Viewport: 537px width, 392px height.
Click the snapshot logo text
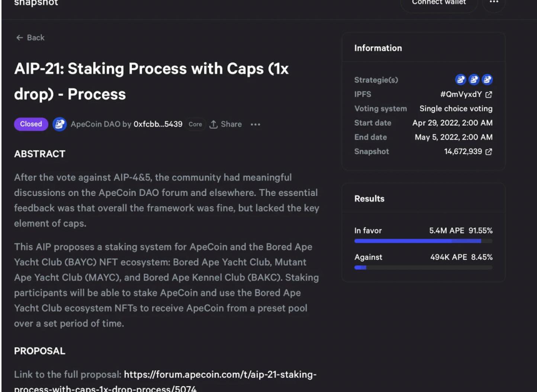(x=36, y=3)
